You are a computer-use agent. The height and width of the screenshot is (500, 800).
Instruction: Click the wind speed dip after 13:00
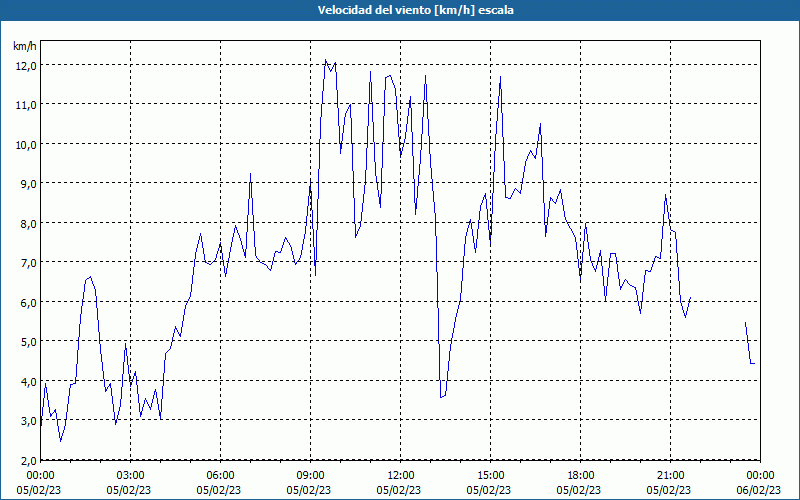click(x=441, y=397)
